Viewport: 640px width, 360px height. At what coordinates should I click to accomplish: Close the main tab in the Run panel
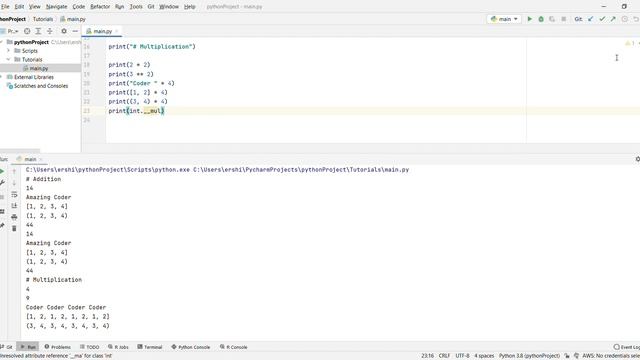coord(41,159)
